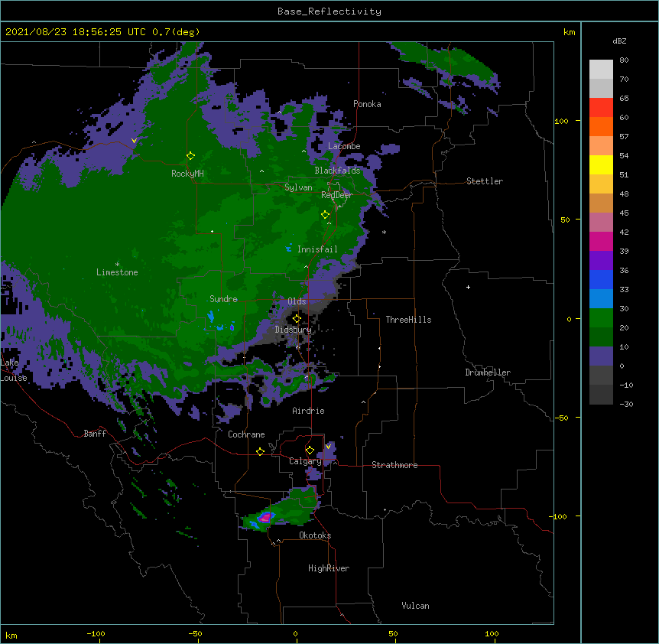Image resolution: width=659 pixels, height=644 pixels.
Task: Click the -30 value on the dBZ legend
Action: [x=626, y=404]
